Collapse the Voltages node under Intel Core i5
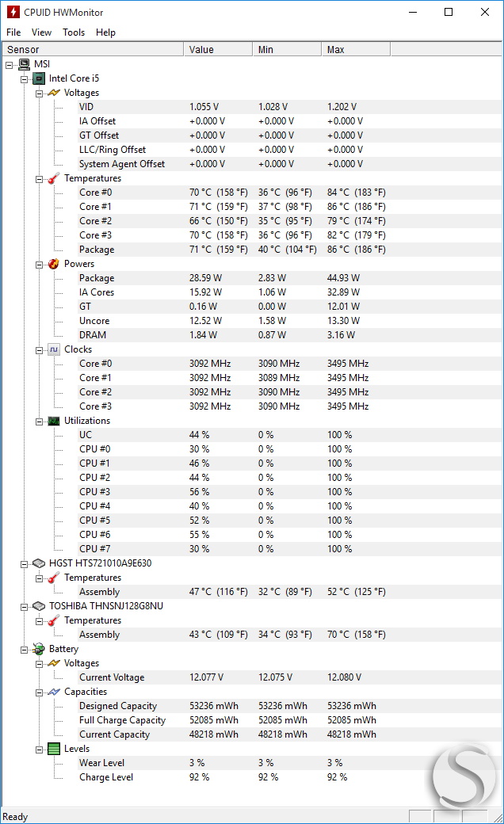The width and height of the screenshot is (504, 824). [x=39, y=93]
